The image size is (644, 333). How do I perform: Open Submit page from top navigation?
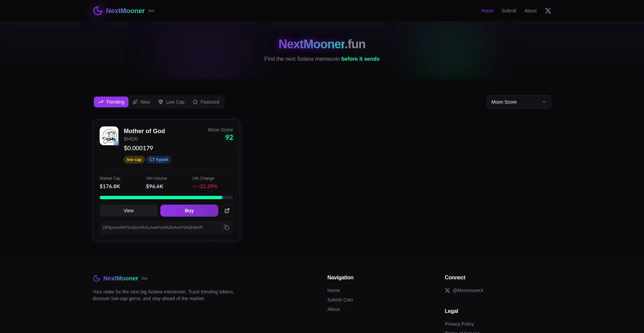coord(509,11)
